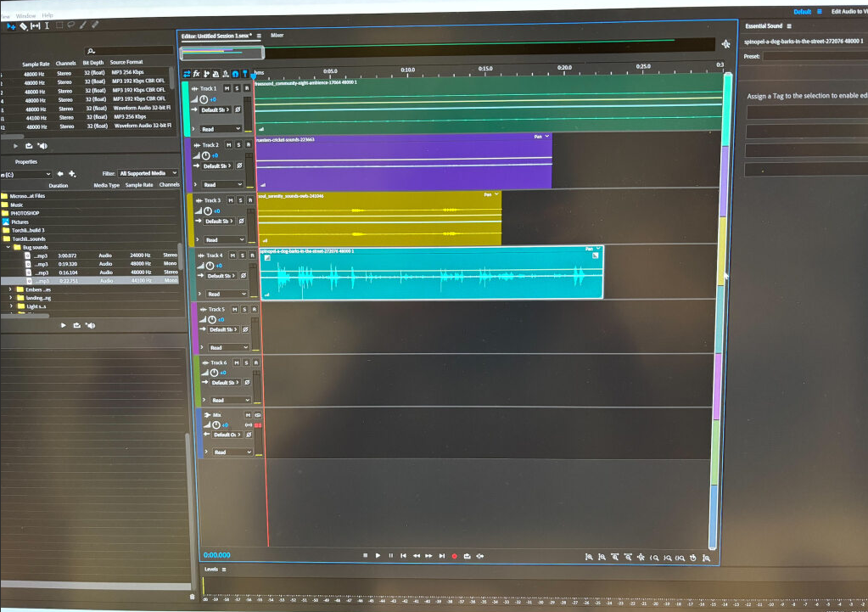This screenshot has height=612, width=868.
Task: Start recording with the red Record button
Action: pos(455,556)
